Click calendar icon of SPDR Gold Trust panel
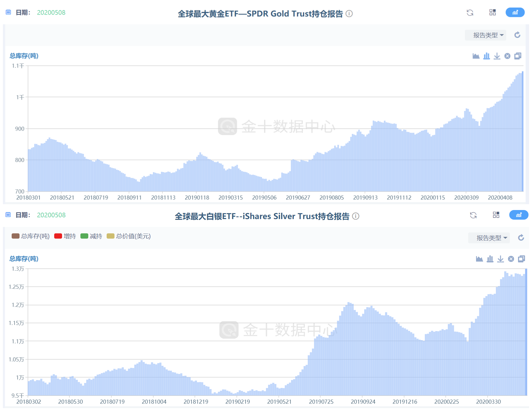The height and width of the screenshot is (411, 532). [8, 12]
